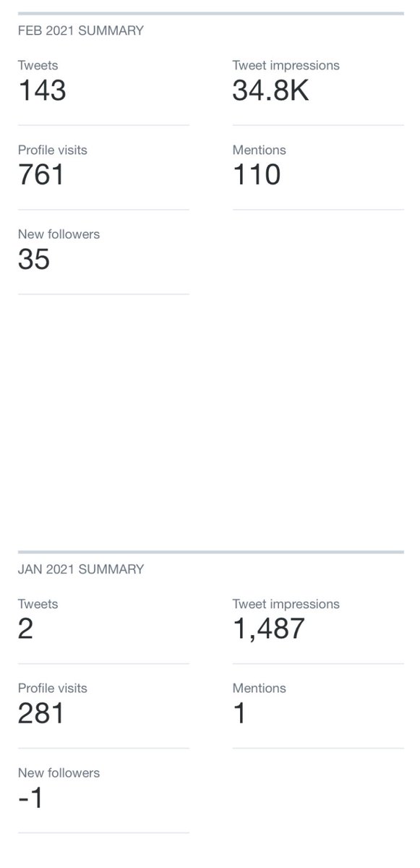Viewport: 420px width, 868px height.
Task: Select Jan 2021 Tweets count 2
Action: pos(26,629)
